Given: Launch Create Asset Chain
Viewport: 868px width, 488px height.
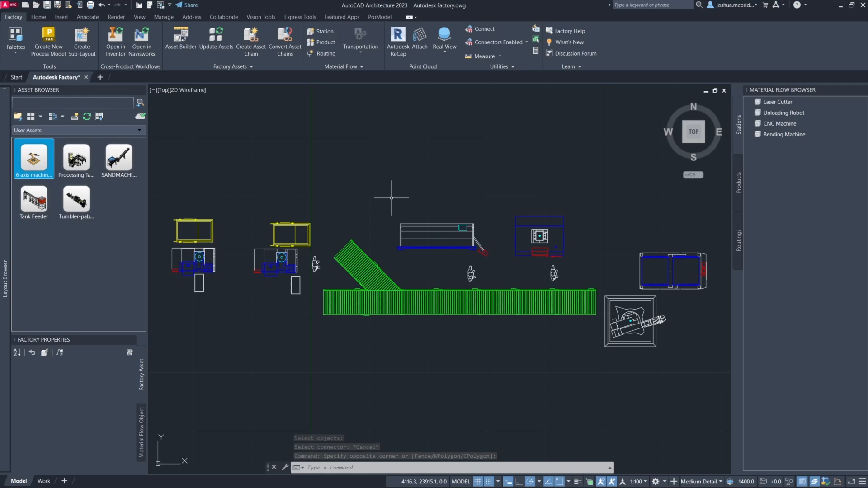Looking at the screenshot, I should click(x=251, y=41).
